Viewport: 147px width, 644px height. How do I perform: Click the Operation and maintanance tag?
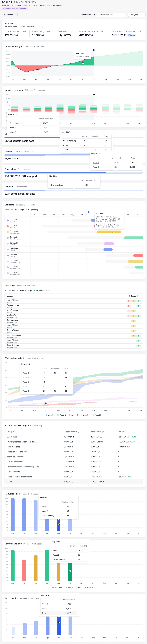click(x=14, y=9)
